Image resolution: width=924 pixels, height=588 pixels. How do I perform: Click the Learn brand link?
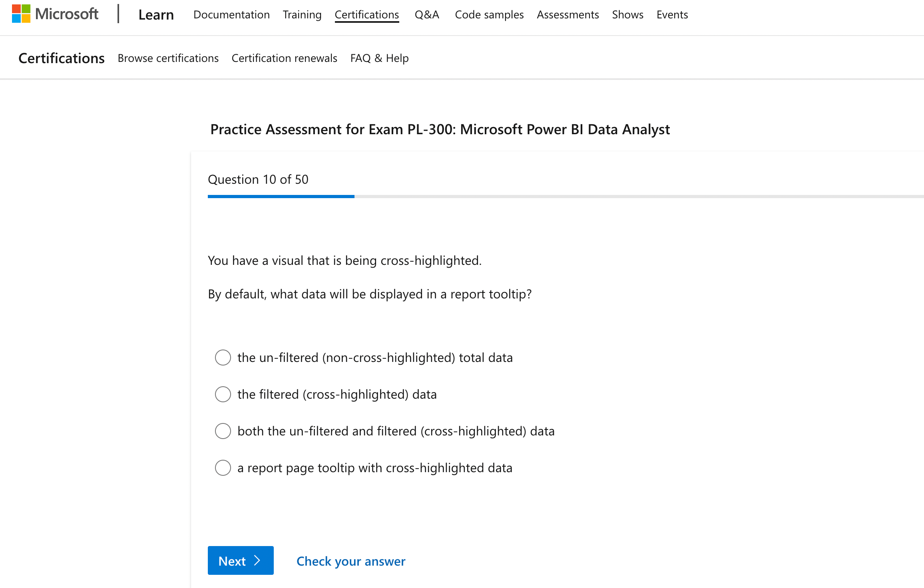coord(156,15)
